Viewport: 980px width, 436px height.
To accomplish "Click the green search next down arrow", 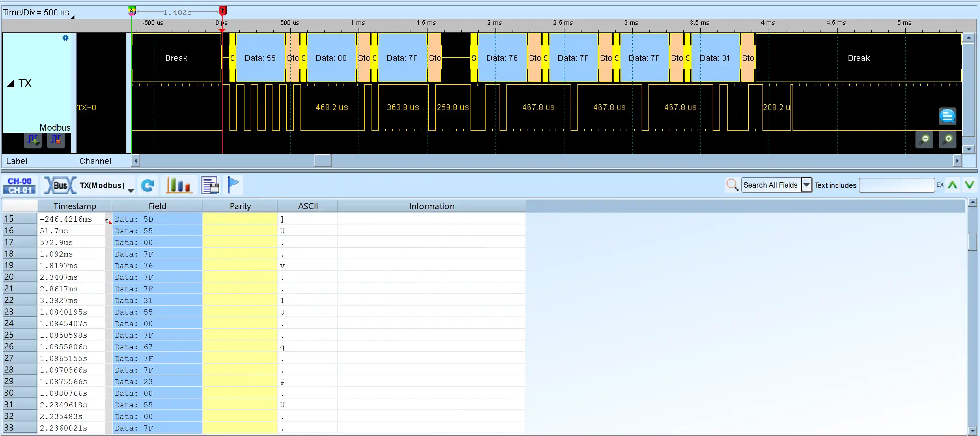I will [969, 185].
